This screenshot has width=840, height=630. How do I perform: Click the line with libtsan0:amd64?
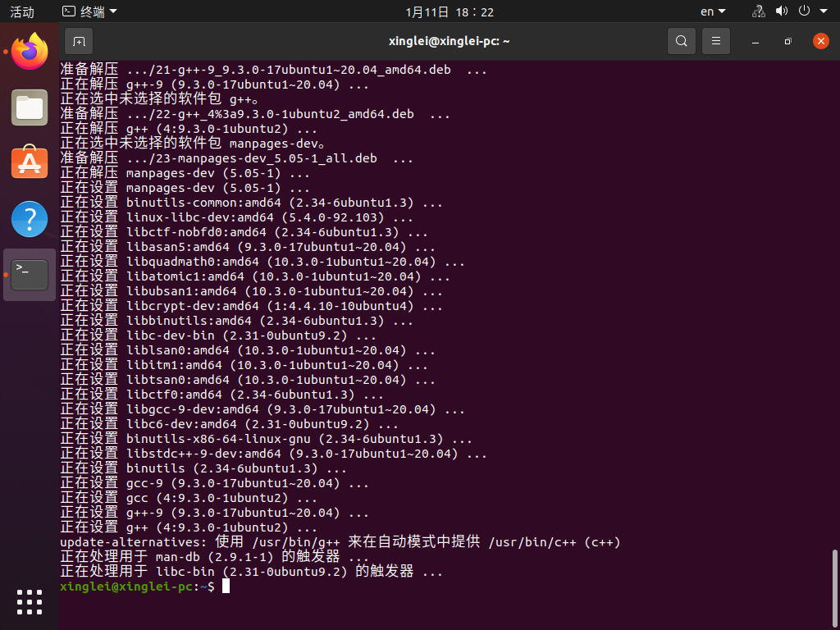coord(248,380)
